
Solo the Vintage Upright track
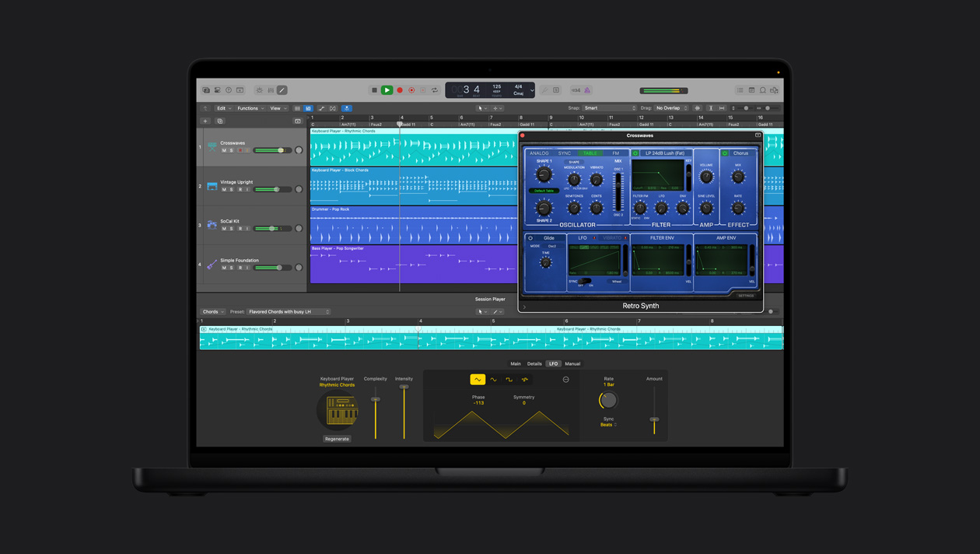230,189
